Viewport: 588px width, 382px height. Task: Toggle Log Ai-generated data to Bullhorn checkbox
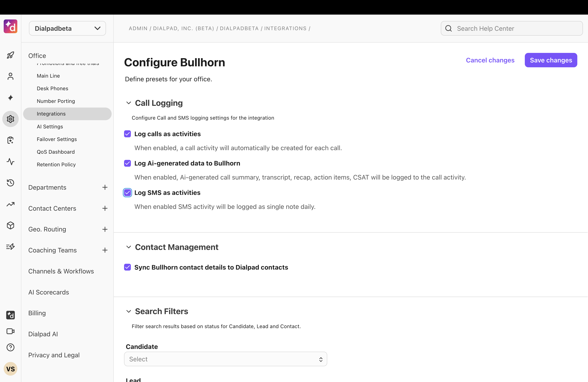pos(128,163)
